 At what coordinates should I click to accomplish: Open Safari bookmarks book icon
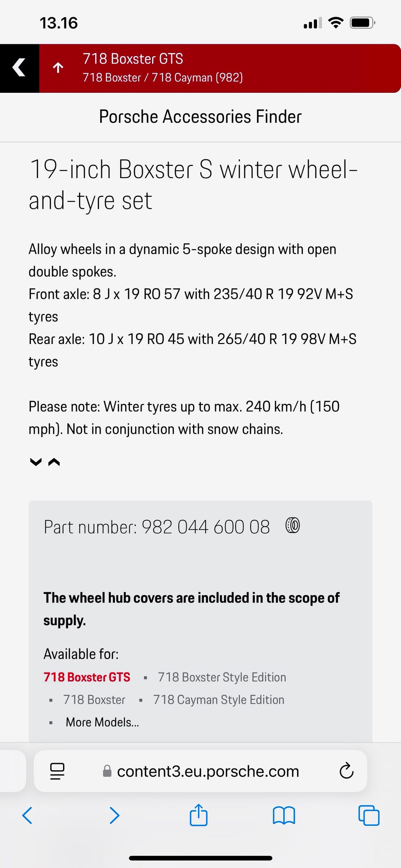click(x=284, y=815)
